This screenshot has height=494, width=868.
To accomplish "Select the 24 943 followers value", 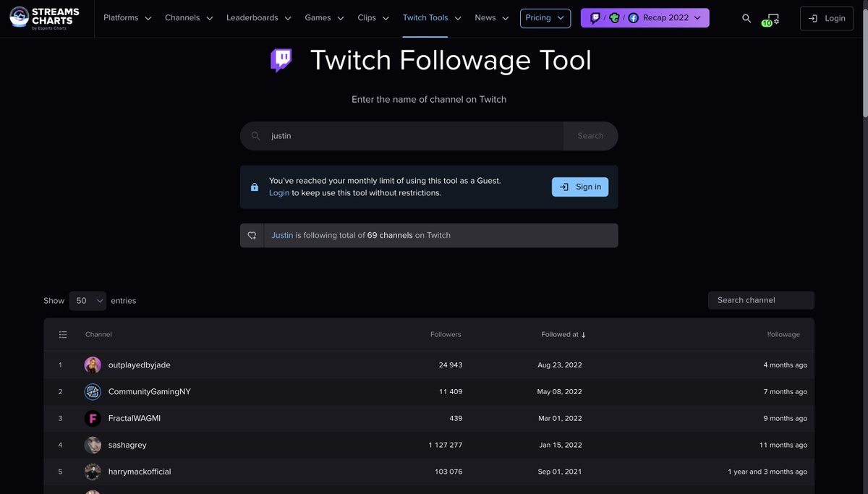I will point(451,365).
